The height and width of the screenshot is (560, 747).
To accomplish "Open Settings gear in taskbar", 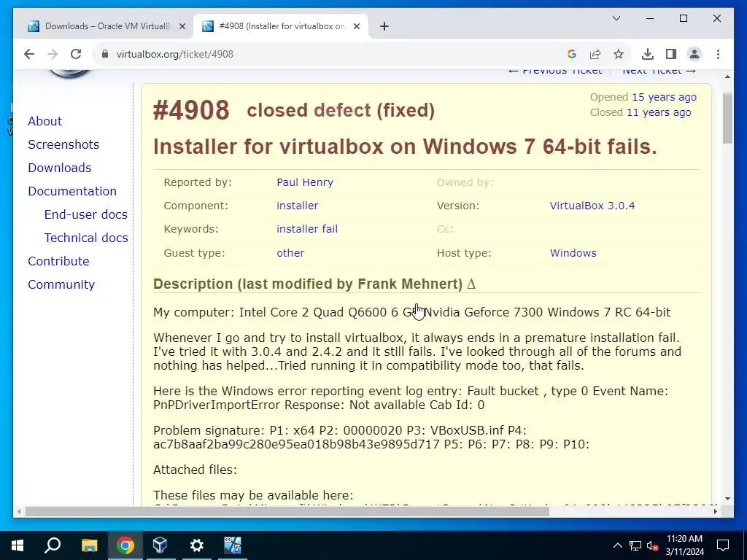I will (197, 545).
